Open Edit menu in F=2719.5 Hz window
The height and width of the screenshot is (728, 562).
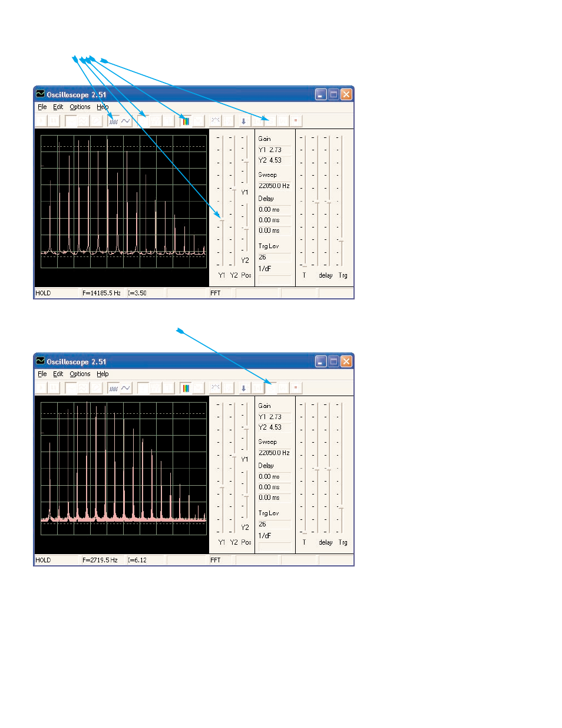click(58, 374)
